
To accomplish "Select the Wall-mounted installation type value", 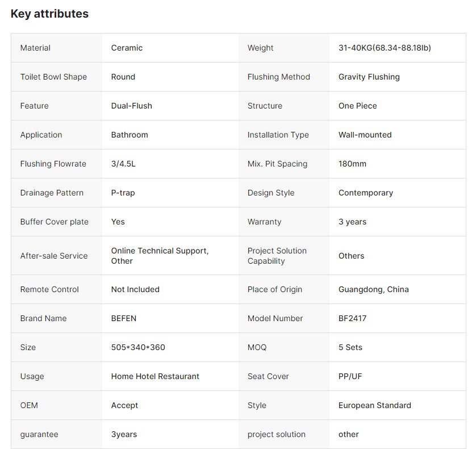I will [x=365, y=135].
